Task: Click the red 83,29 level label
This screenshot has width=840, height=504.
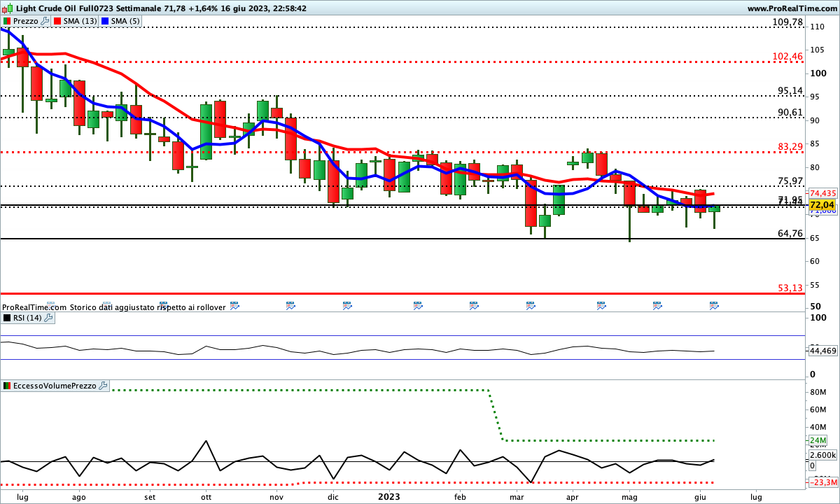Action: click(x=790, y=147)
